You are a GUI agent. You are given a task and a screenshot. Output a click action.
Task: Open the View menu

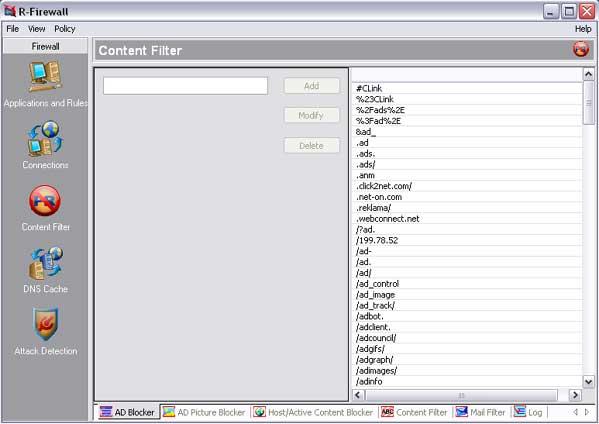point(37,29)
